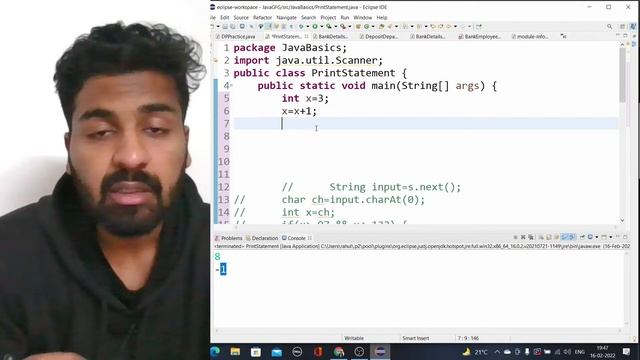This screenshot has width=640, height=360.
Task: Open the Mail app from the taskbar
Action: point(277,351)
